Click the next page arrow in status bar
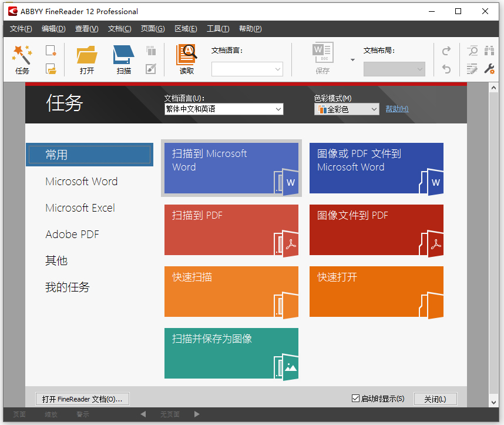This screenshot has width=504, height=425. (197, 414)
